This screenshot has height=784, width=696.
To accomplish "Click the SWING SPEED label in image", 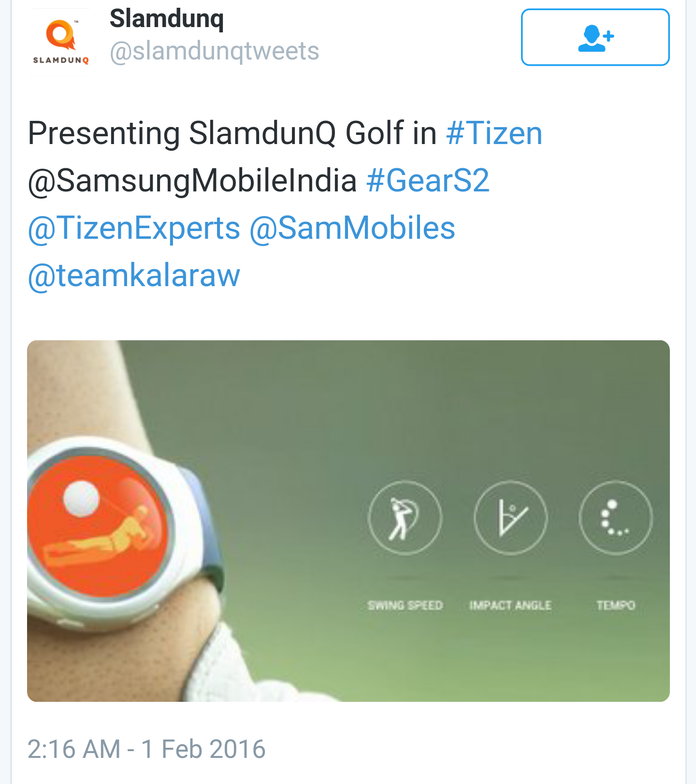I will tap(405, 605).
